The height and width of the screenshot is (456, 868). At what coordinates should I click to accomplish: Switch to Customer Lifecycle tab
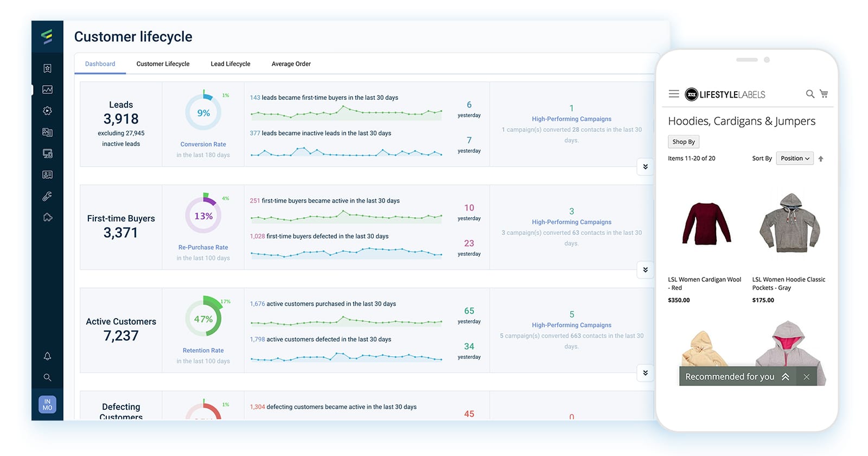click(163, 64)
